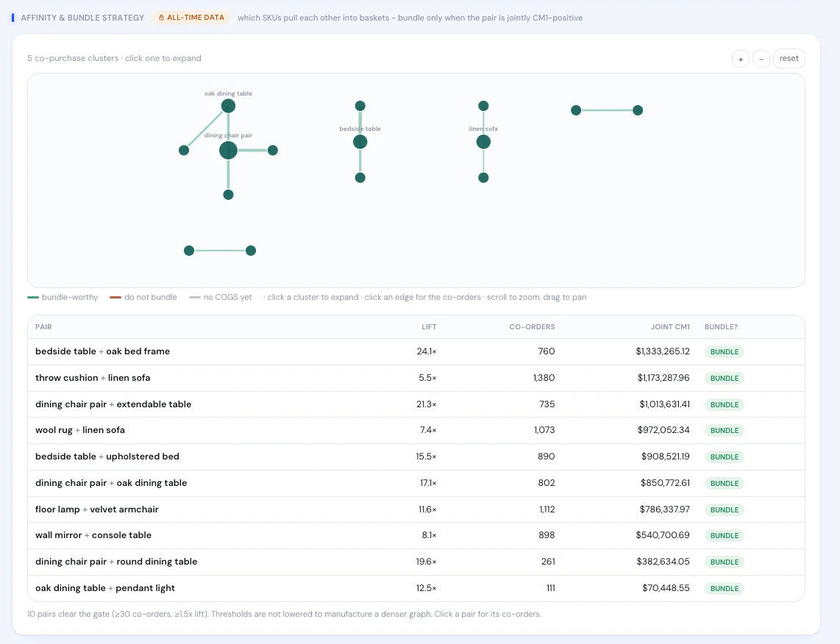840x644 pixels.
Task: Click the AFFINITY & BUNDLE STRATEGY heading
Action: click(x=82, y=18)
